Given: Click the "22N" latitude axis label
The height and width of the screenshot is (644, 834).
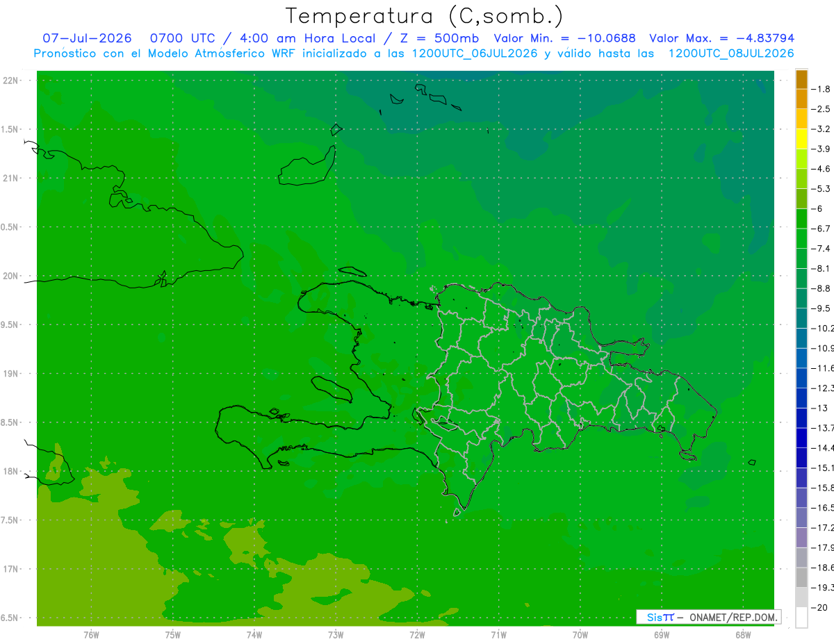Looking at the screenshot, I should (x=12, y=80).
